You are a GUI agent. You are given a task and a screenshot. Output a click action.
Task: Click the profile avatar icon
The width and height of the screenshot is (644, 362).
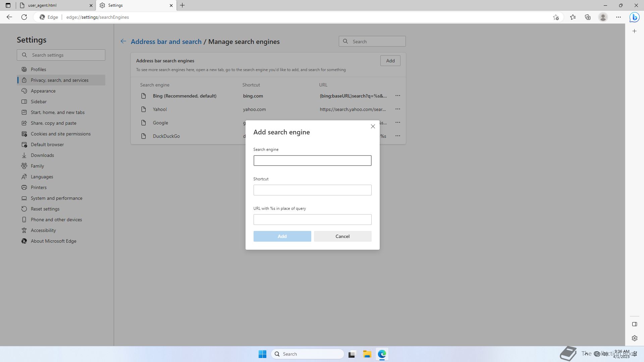[x=603, y=17]
